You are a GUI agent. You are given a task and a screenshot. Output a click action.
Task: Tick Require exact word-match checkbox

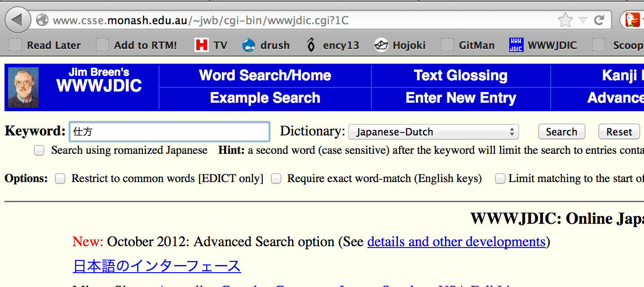click(276, 179)
